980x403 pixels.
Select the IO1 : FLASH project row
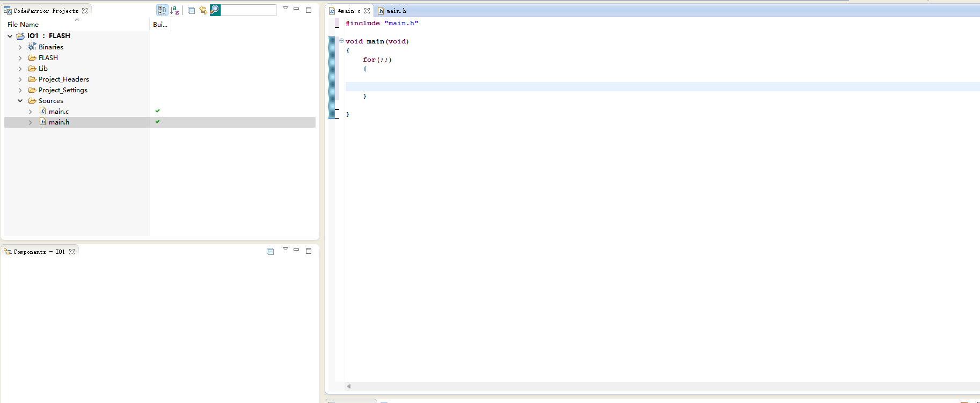pos(49,36)
